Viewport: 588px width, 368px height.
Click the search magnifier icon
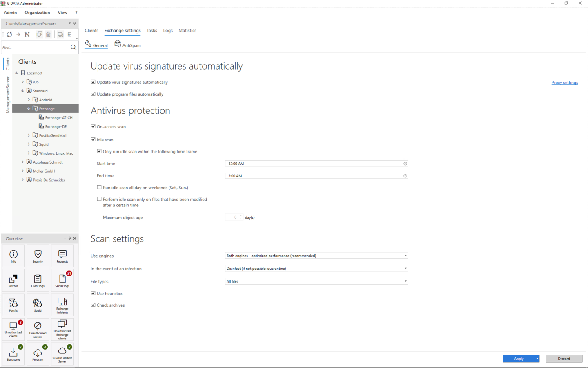pos(73,47)
